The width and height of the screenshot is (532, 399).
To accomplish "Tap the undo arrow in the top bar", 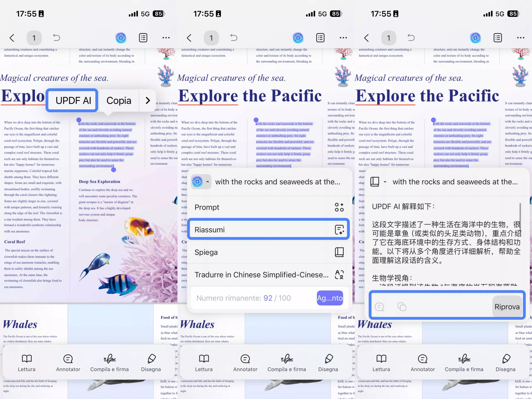I will [56, 38].
